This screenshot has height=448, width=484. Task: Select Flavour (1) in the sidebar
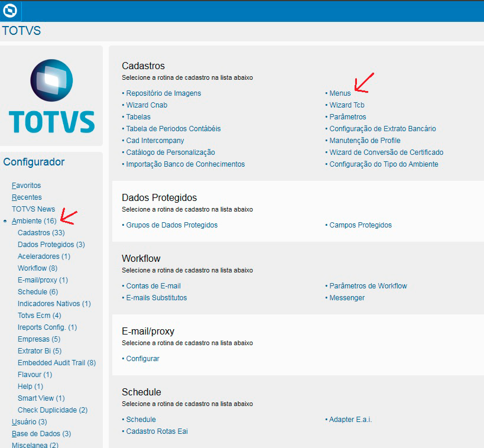click(35, 375)
